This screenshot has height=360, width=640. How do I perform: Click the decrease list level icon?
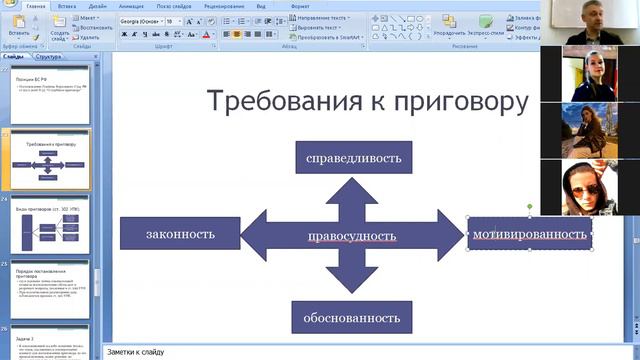pos(258,21)
